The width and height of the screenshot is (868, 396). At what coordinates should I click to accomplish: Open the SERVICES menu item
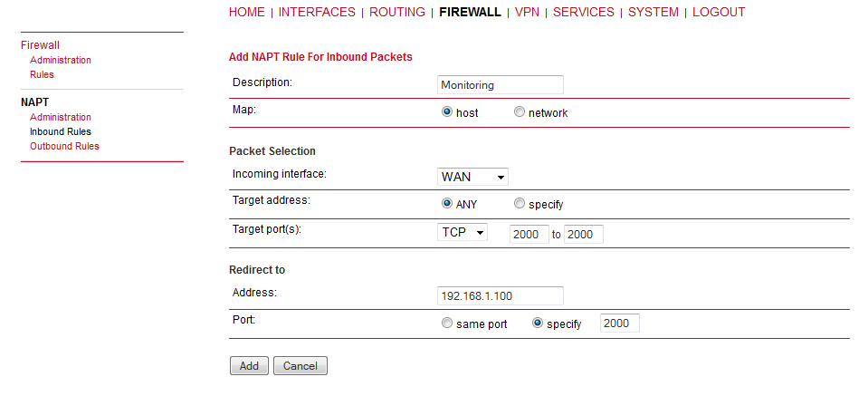(x=584, y=12)
